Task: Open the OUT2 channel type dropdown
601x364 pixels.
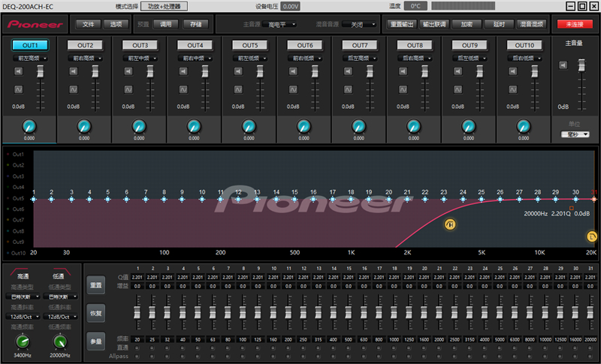Action: tap(84, 58)
